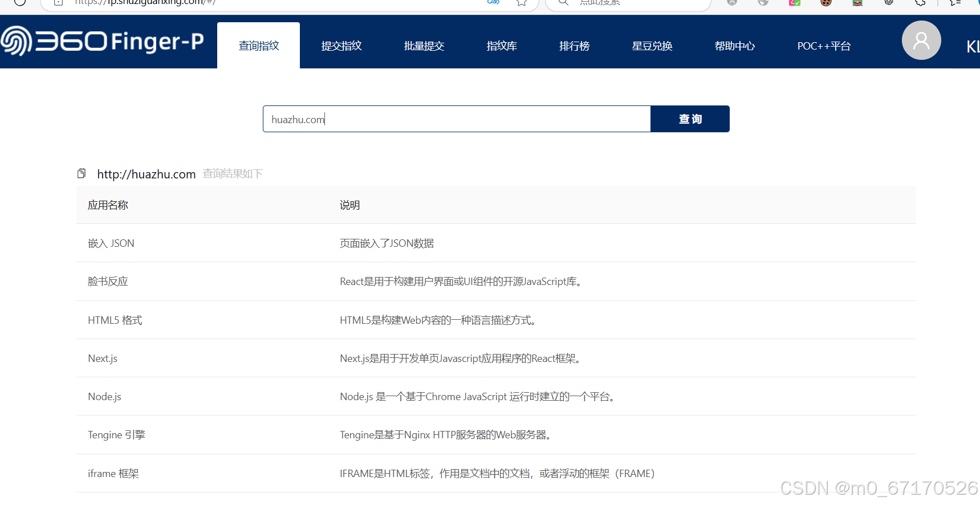Viewport: 980px width, 505px height.
Task: Click the 查询结果如下 label
Action: point(233,173)
